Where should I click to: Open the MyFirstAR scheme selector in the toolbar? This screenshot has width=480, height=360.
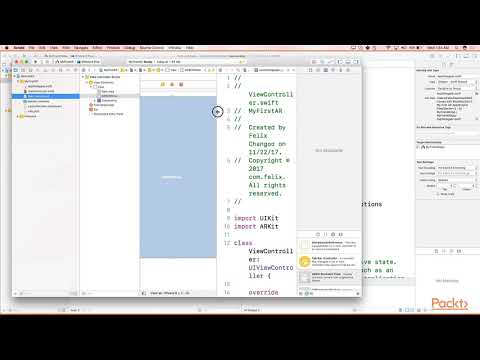coord(65,62)
